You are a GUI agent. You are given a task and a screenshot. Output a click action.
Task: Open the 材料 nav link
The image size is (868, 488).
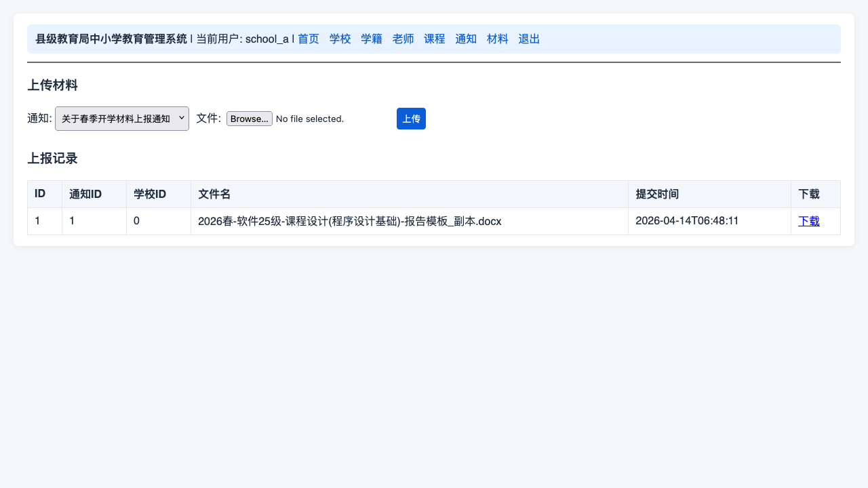click(x=498, y=39)
